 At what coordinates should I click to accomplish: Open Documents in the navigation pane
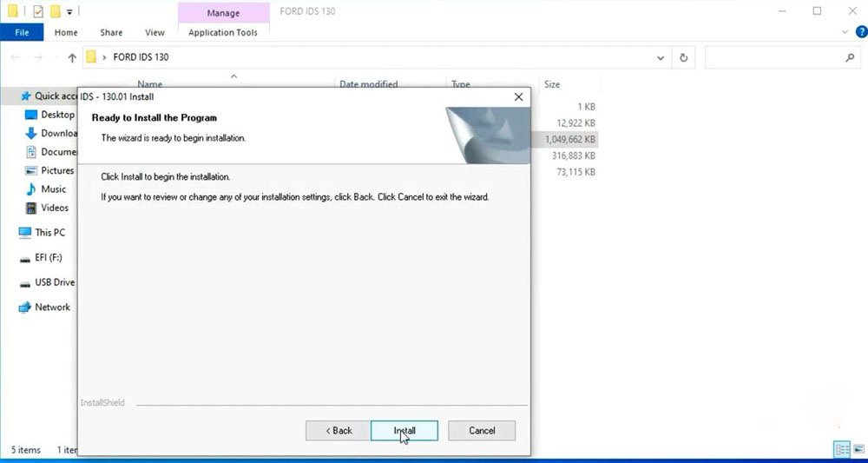pyautogui.click(x=51, y=152)
